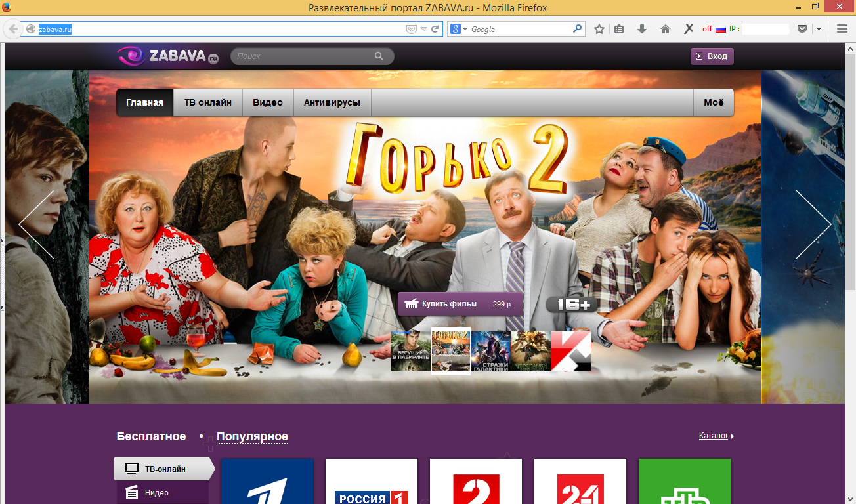Screen dimensions: 856x504
Task: Open the green НТВ channel tile
Action: coord(685,481)
